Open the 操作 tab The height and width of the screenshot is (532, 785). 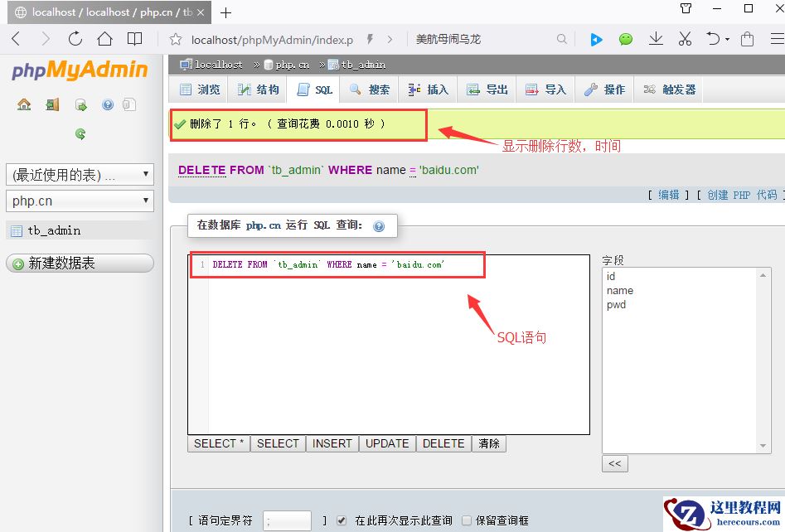(604, 89)
